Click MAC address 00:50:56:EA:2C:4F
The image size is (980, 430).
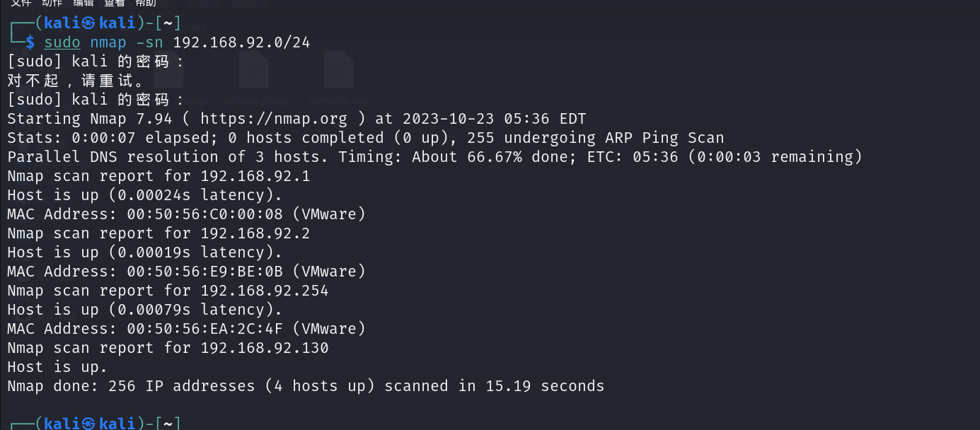click(x=204, y=329)
